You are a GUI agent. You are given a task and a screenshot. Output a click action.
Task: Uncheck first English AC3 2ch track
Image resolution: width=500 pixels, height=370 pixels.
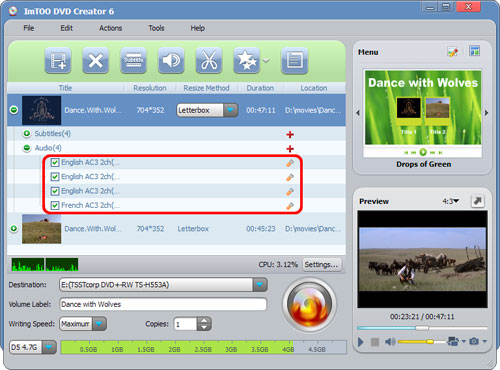55,162
